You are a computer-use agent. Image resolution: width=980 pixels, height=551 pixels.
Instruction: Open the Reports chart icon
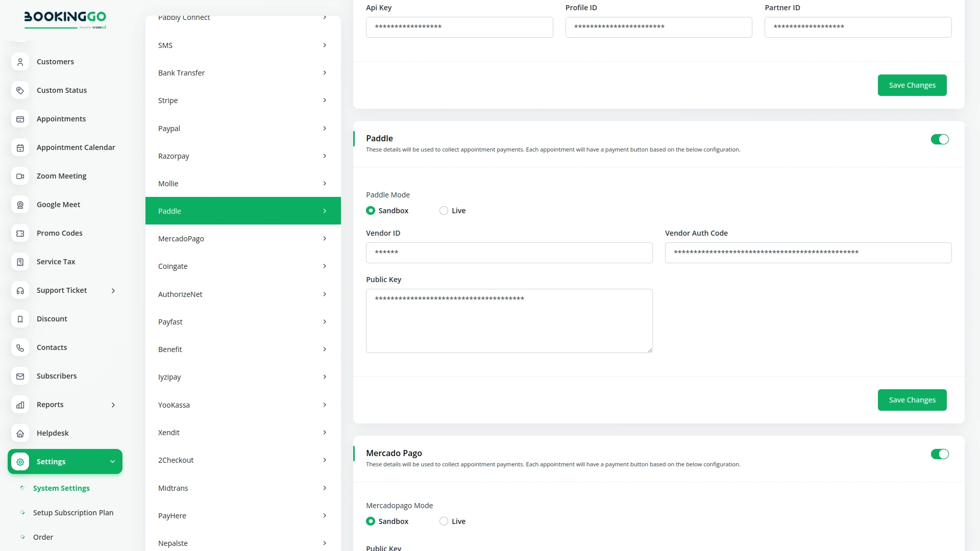click(x=20, y=405)
